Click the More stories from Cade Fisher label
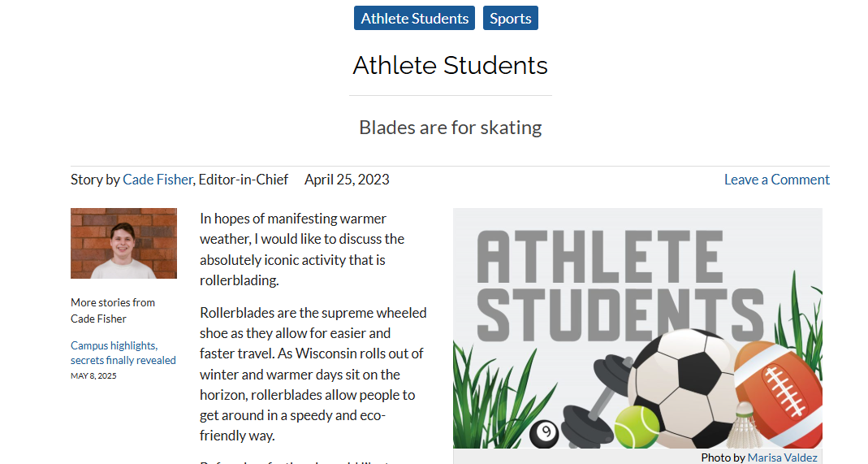868x464 pixels. tap(113, 310)
